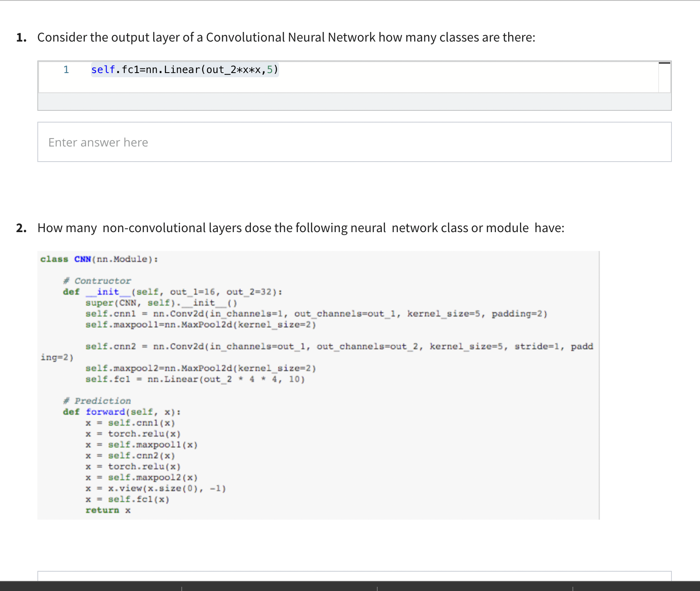The image size is (700, 591).
Task: Click the self.cnn2 Conv2d line
Action: coord(336,346)
